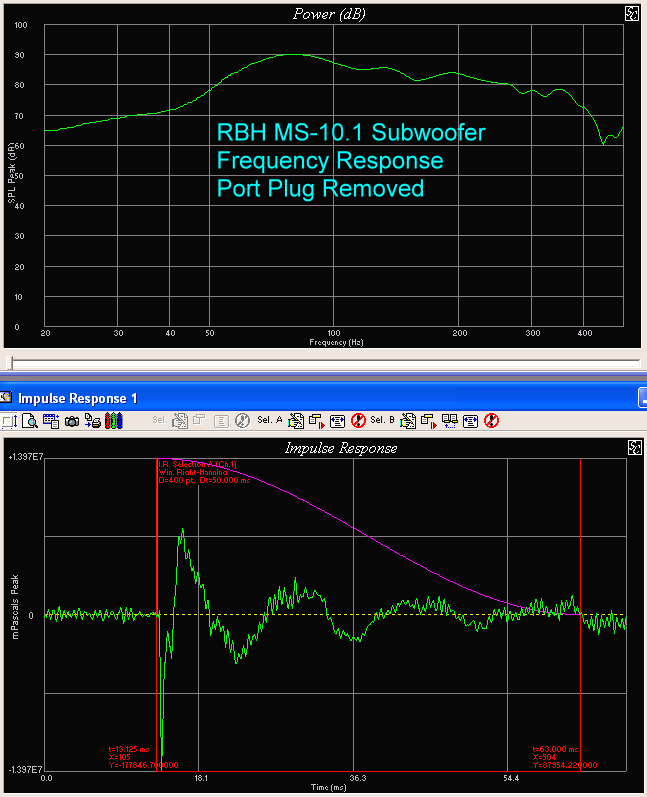Click the Sel. B red remove selection icon
Screen dimensions: 647x797
(x=491, y=421)
